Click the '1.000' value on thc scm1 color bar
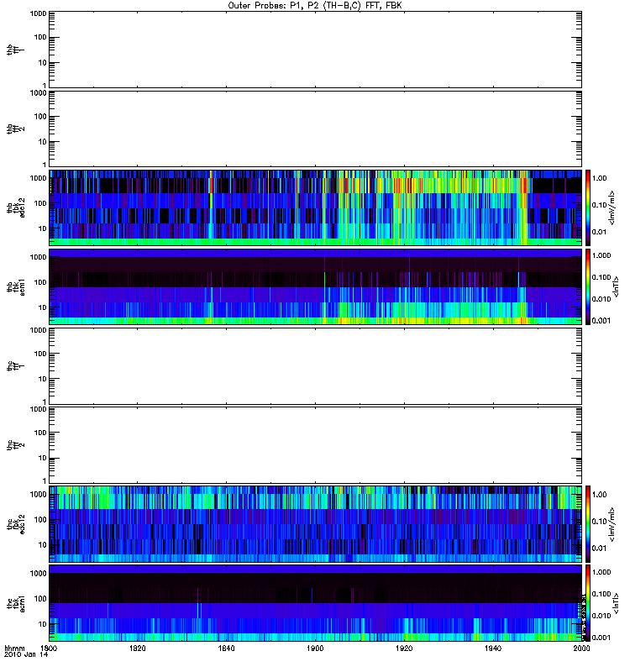 point(601,572)
